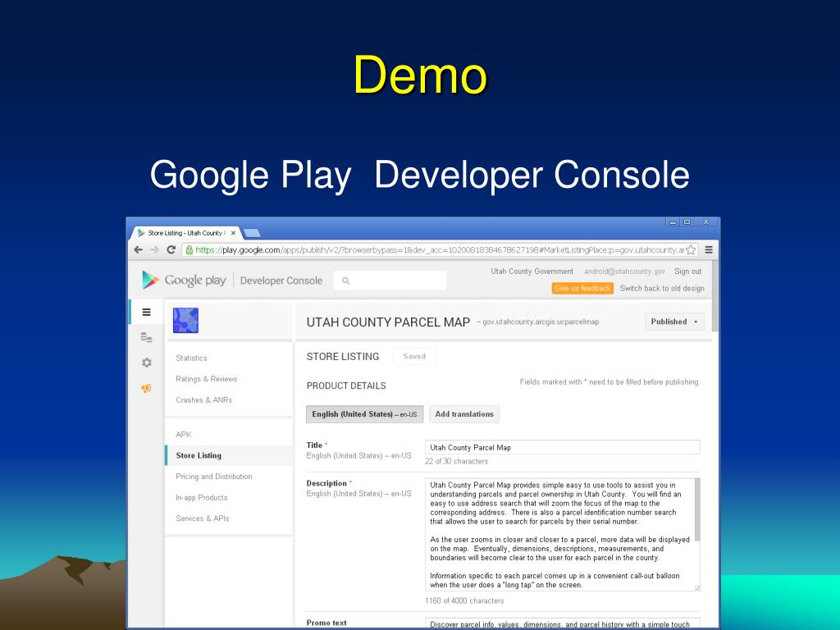
Task: Click the Google Play logo
Action: tap(184, 281)
